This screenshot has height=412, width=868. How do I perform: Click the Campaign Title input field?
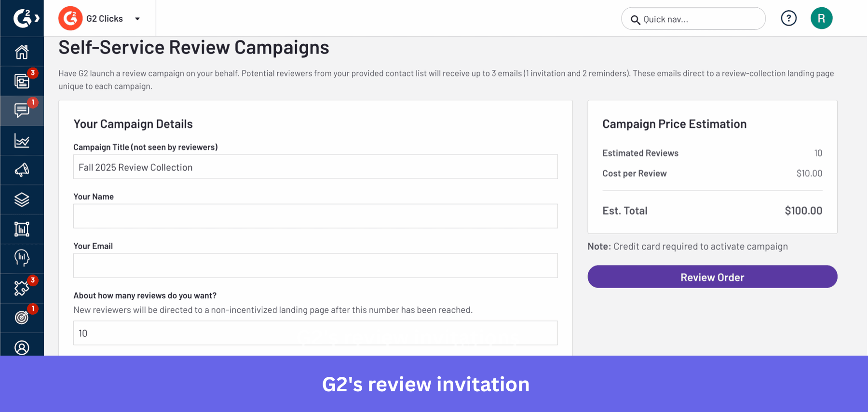point(315,167)
